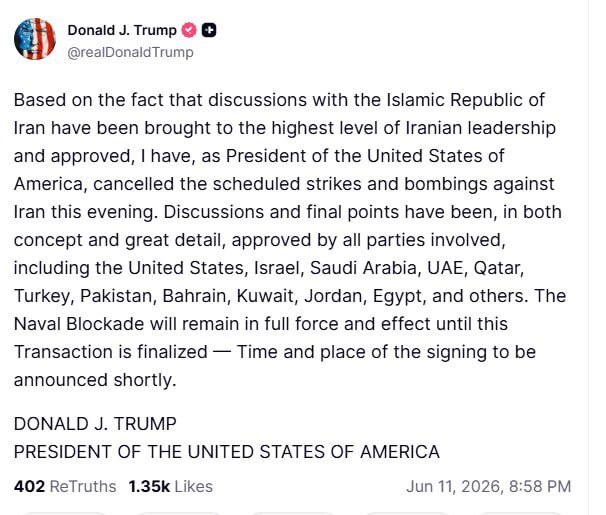Click the 'announced shortly.' closing line

coord(95,380)
